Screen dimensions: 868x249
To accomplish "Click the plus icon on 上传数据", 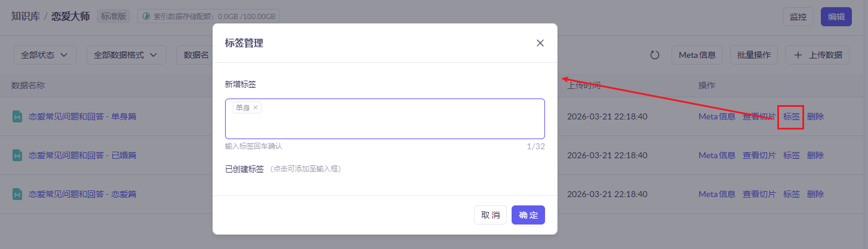I will click(798, 55).
